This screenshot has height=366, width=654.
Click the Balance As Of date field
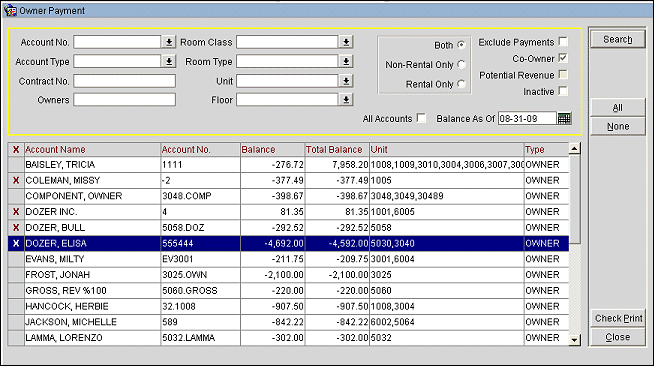[x=527, y=118]
